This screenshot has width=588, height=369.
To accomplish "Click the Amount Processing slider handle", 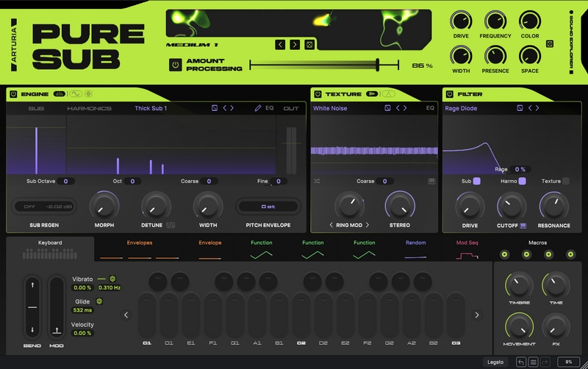I will [x=378, y=65].
